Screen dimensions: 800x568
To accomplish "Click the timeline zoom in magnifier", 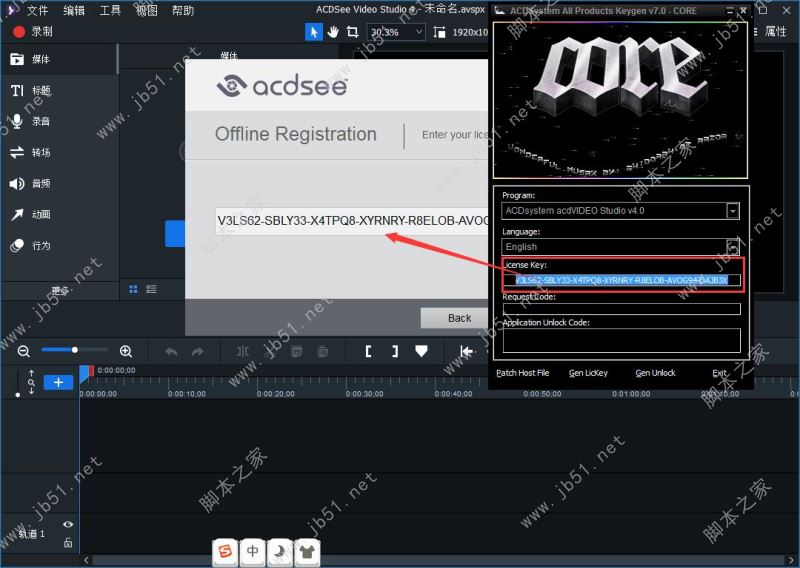I will [126, 351].
